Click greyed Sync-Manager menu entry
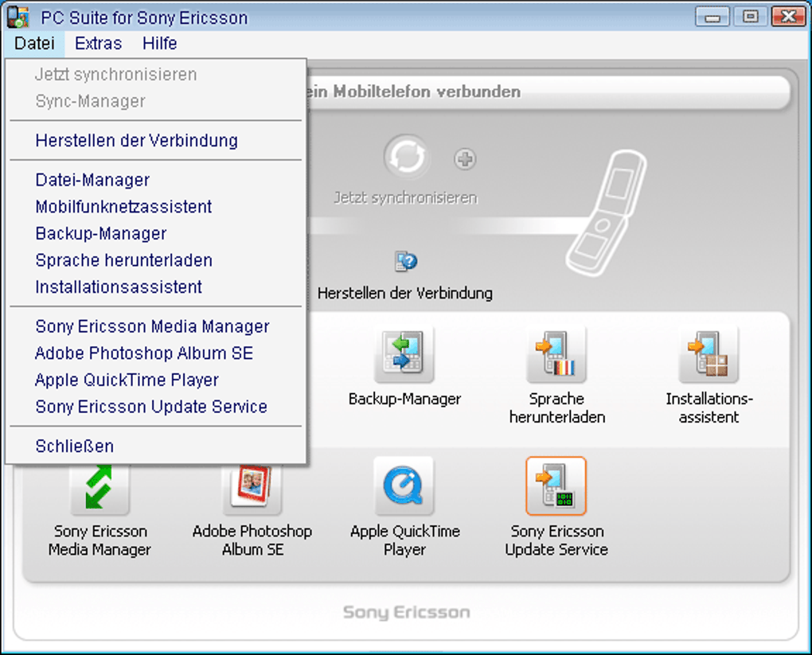The width and height of the screenshot is (812, 655). (155, 101)
